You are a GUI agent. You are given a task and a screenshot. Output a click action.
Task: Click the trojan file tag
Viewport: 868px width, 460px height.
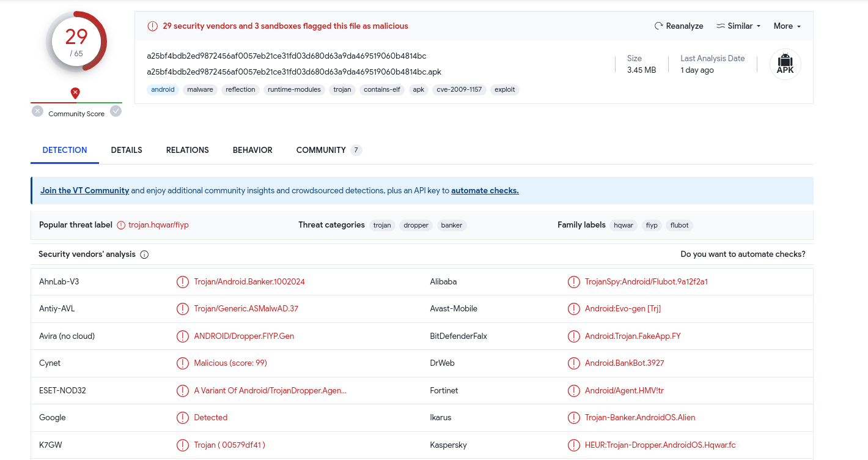[x=342, y=90]
